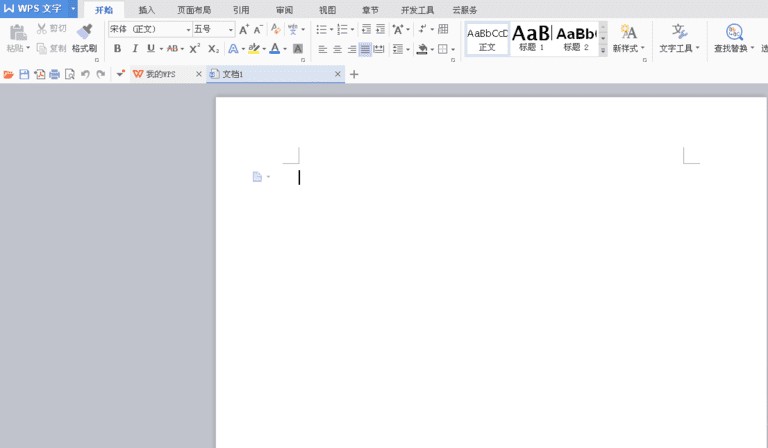Toggle strikethrough AB formatting
The image size is (768, 448).
[x=172, y=48]
